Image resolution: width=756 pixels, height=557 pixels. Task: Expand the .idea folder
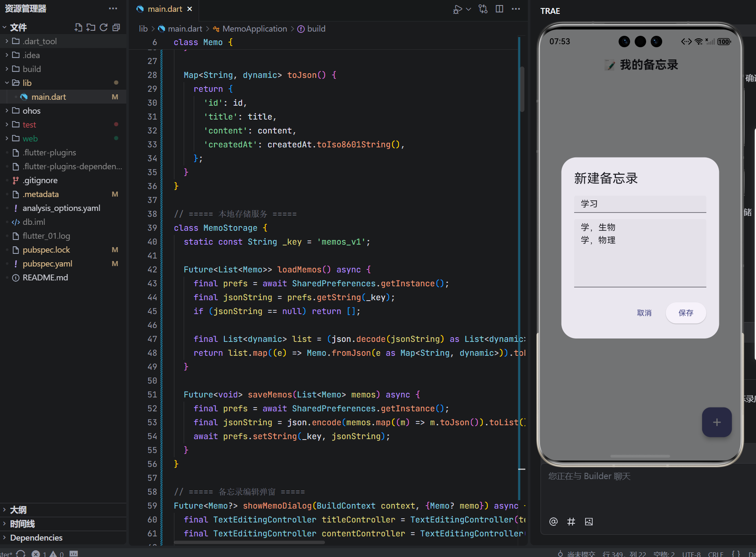[x=63, y=55]
